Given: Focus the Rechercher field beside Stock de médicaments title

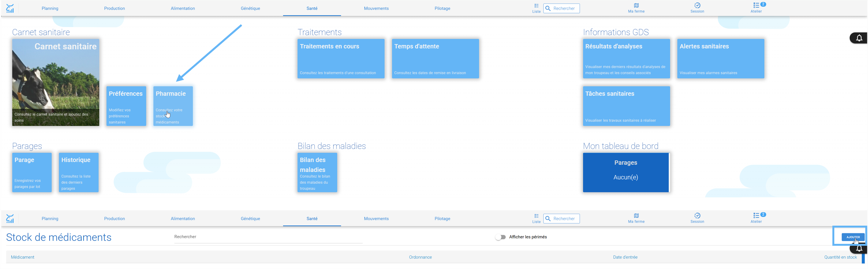Looking at the screenshot, I should click(268, 237).
